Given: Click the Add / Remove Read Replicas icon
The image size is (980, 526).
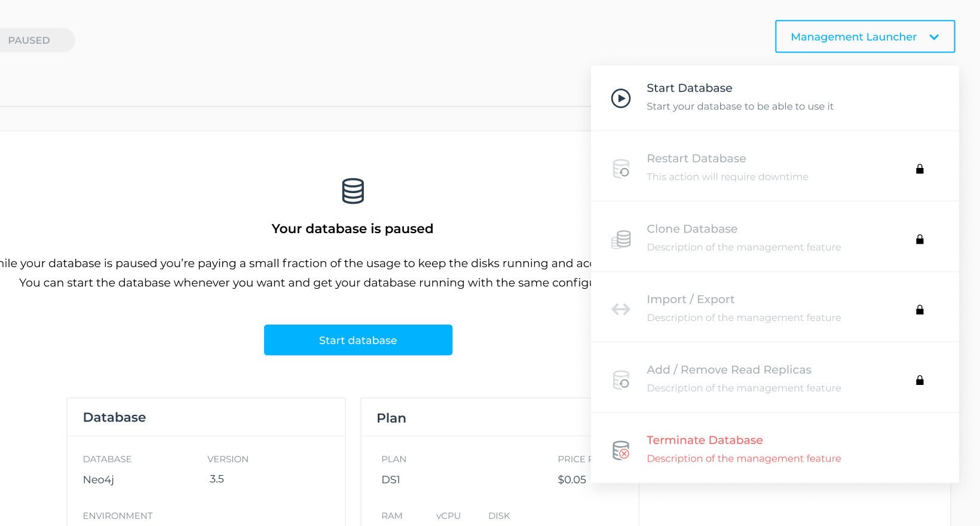Looking at the screenshot, I should pyautogui.click(x=621, y=380).
